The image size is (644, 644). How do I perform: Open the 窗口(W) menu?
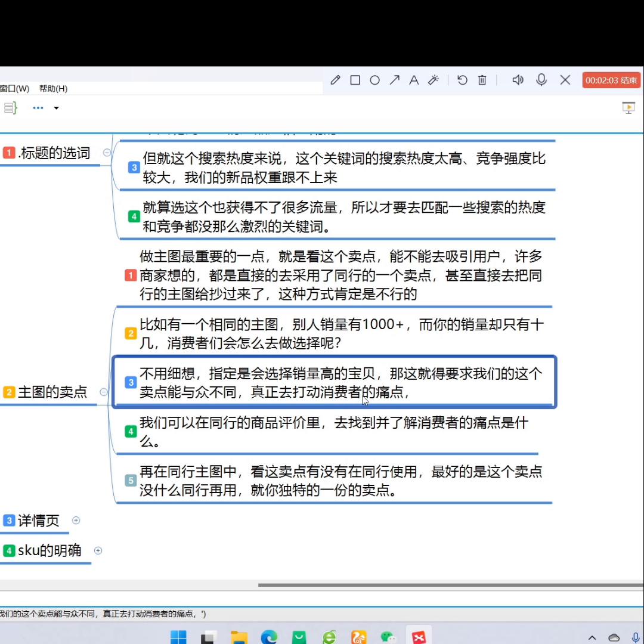click(x=13, y=88)
